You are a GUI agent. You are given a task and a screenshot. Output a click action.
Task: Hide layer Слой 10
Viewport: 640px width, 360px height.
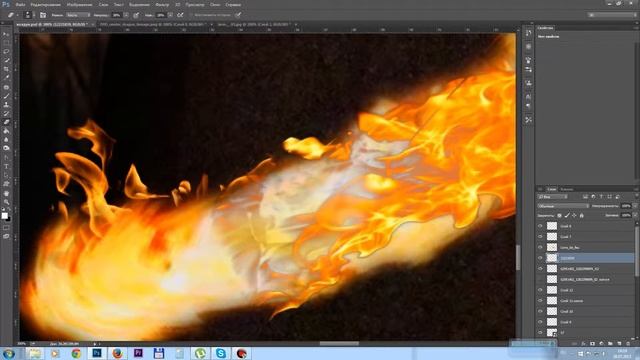pyautogui.click(x=540, y=311)
